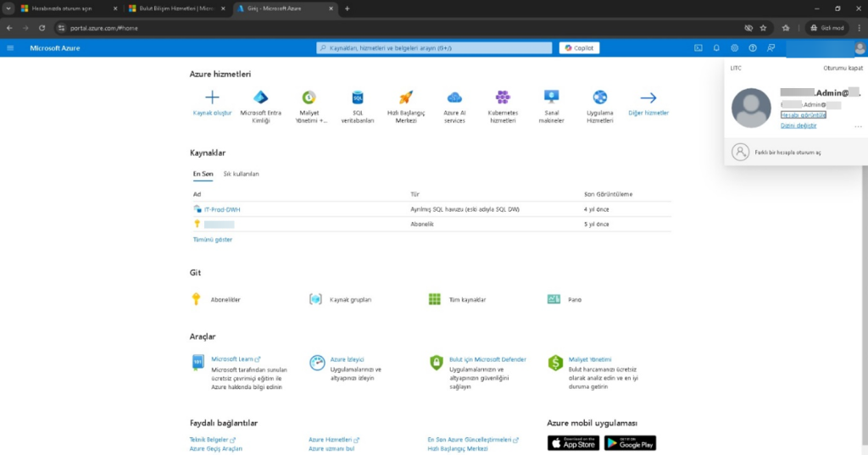
Task: Expand the portal hamburger menu
Action: [10, 48]
